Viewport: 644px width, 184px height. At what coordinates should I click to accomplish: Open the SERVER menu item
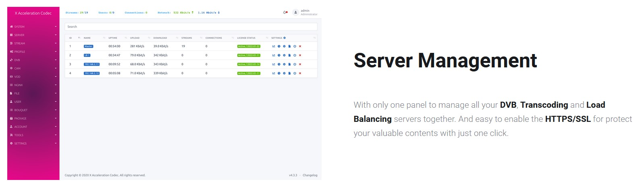pos(33,35)
